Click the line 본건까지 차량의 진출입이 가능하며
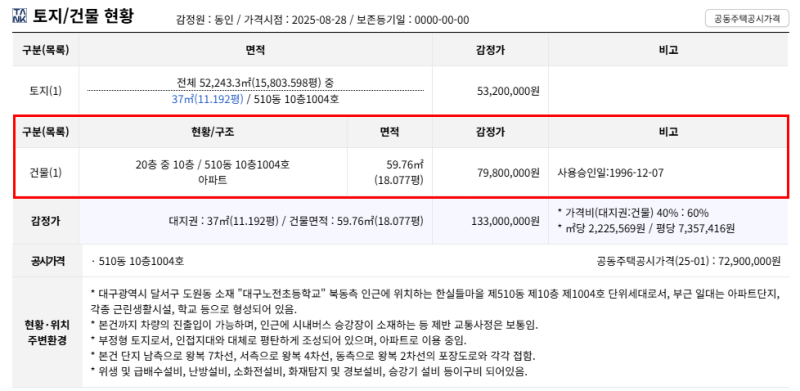This screenshot has height=391, width=800. pyautogui.click(x=313, y=325)
